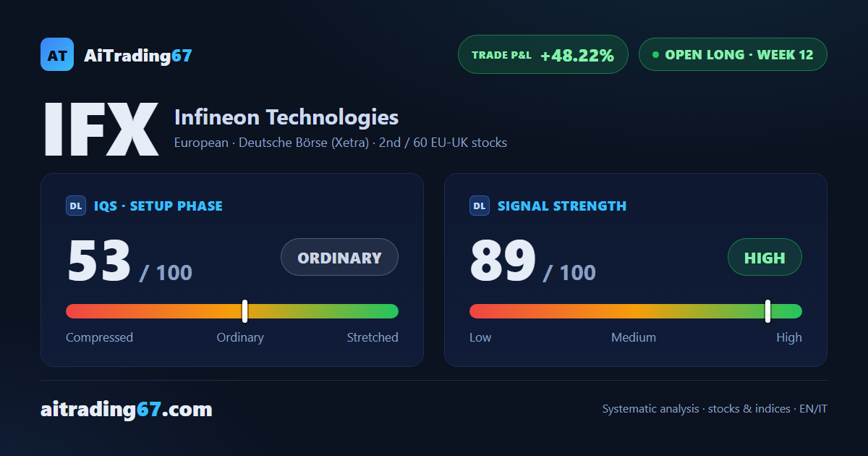Click the large IFX ticker symbol

(101, 129)
